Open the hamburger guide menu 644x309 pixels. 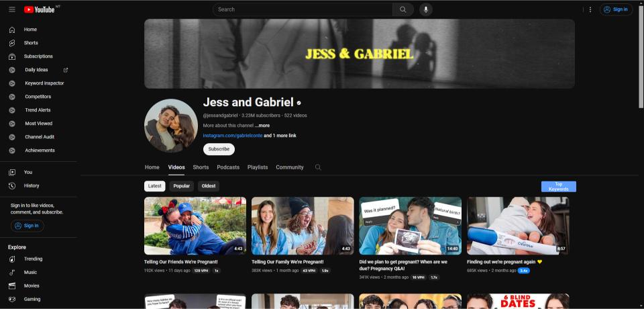pos(12,9)
